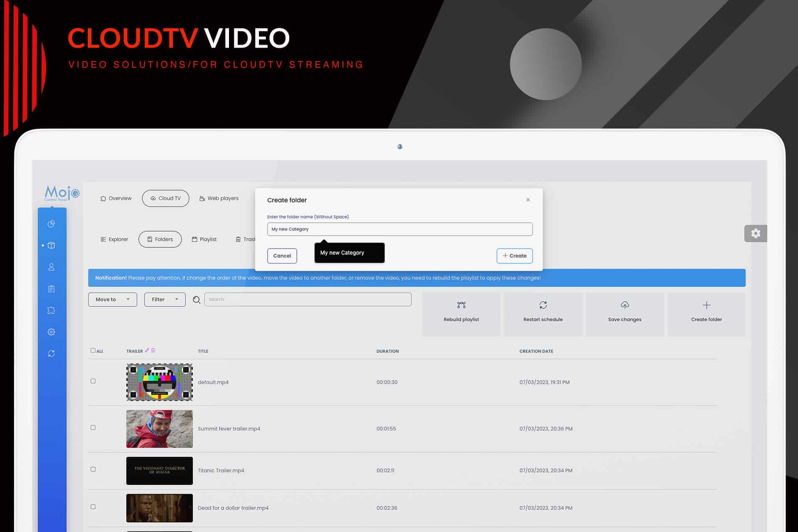Click Rebuild playlist tile

coord(461,314)
